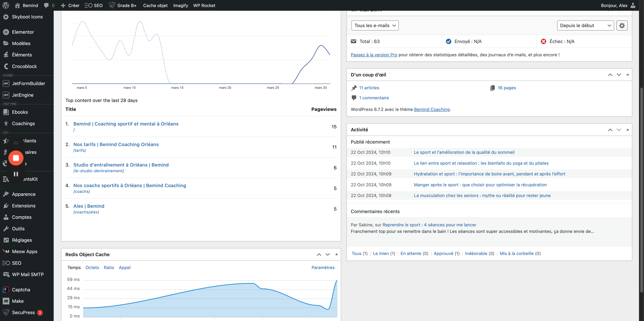
Task: Open the Imagify admin bar menu
Action: coord(180,5)
